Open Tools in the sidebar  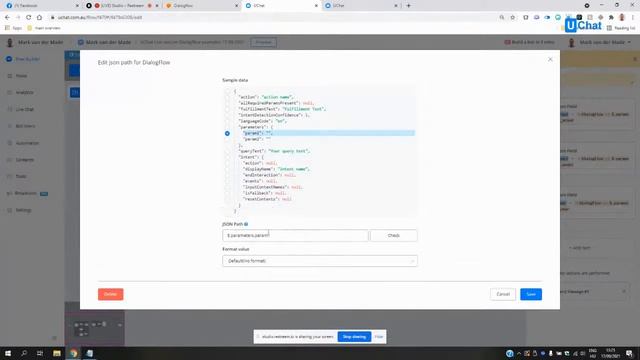pos(17,176)
